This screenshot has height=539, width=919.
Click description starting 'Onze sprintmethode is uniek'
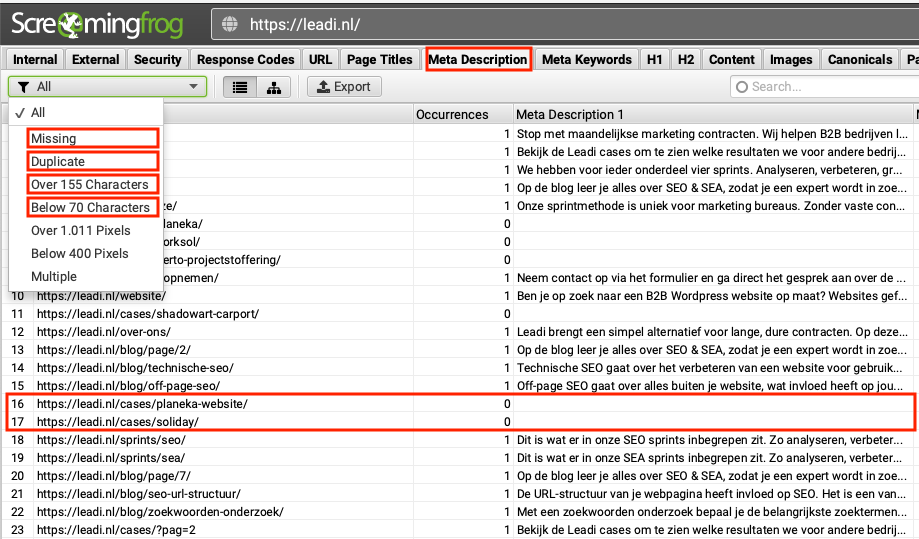click(710, 206)
